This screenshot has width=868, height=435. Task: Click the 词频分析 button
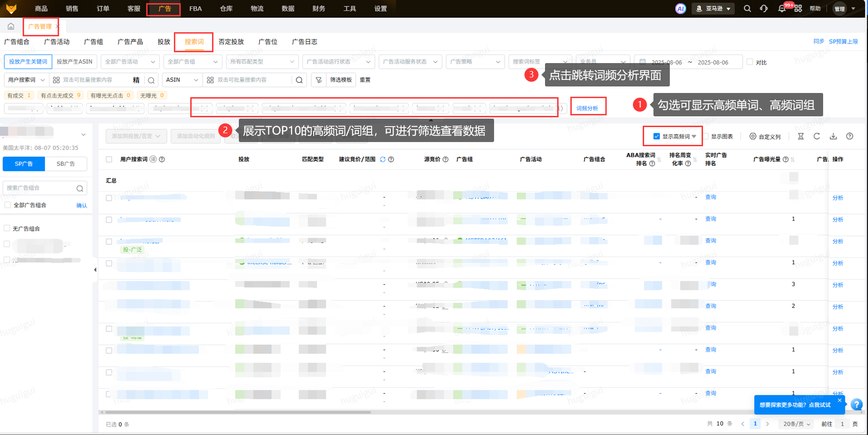point(587,108)
